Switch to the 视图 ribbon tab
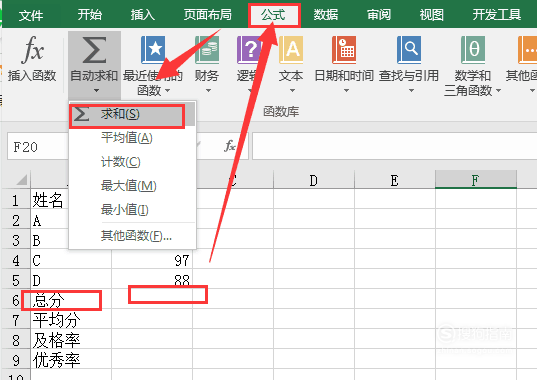 tap(432, 15)
